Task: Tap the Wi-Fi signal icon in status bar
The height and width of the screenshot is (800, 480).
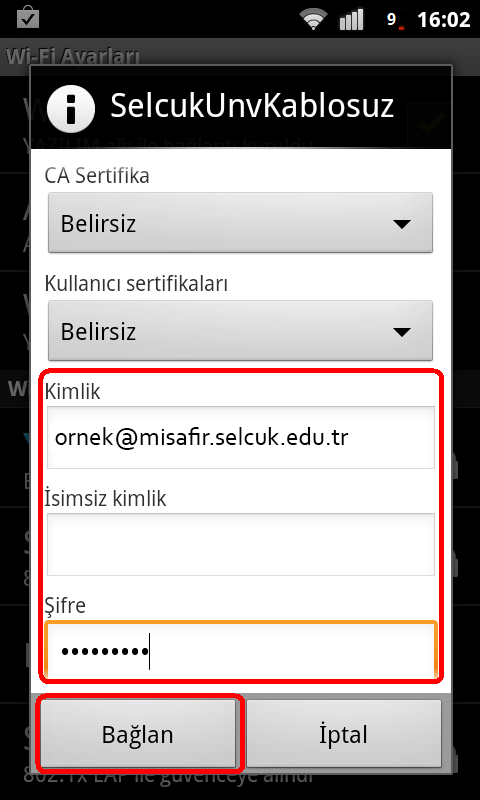Action: (x=314, y=20)
